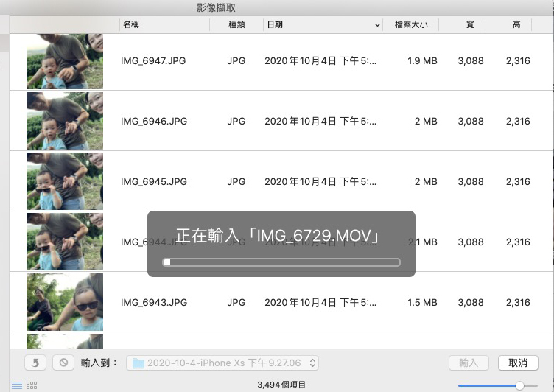Click the 輸入 import button
Viewport: 554px width, 392px height.
469,363
